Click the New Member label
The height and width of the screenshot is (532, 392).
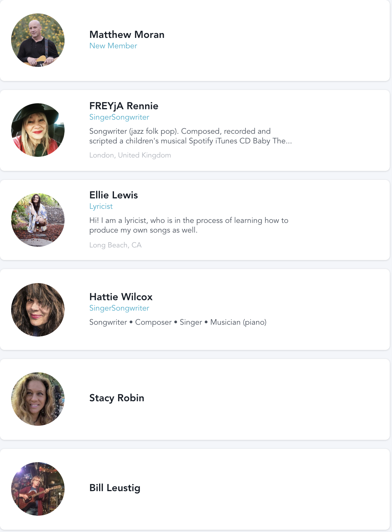pyautogui.click(x=113, y=46)
